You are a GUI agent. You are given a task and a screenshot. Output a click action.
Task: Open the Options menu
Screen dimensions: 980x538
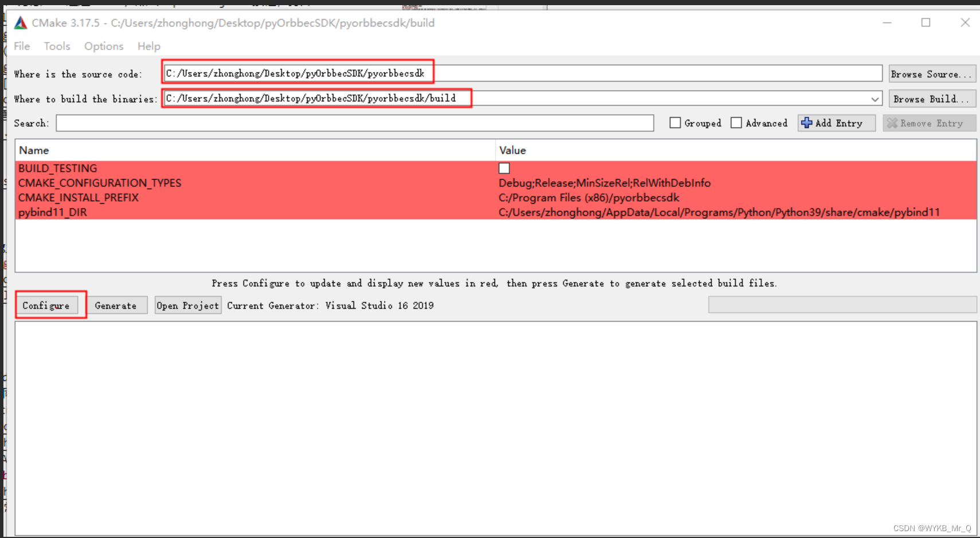104,46
